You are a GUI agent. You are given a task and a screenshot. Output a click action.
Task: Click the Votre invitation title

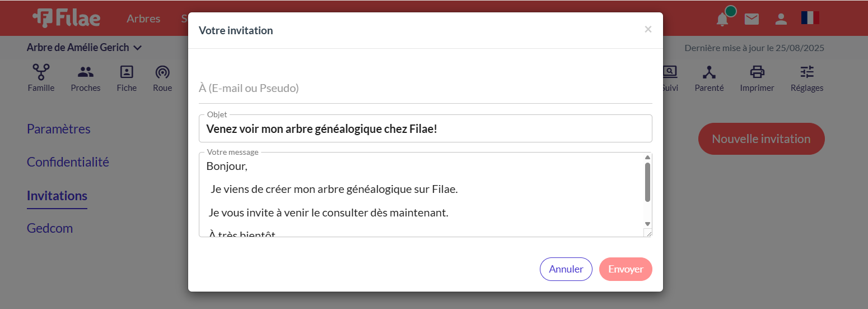coord(236,30)
